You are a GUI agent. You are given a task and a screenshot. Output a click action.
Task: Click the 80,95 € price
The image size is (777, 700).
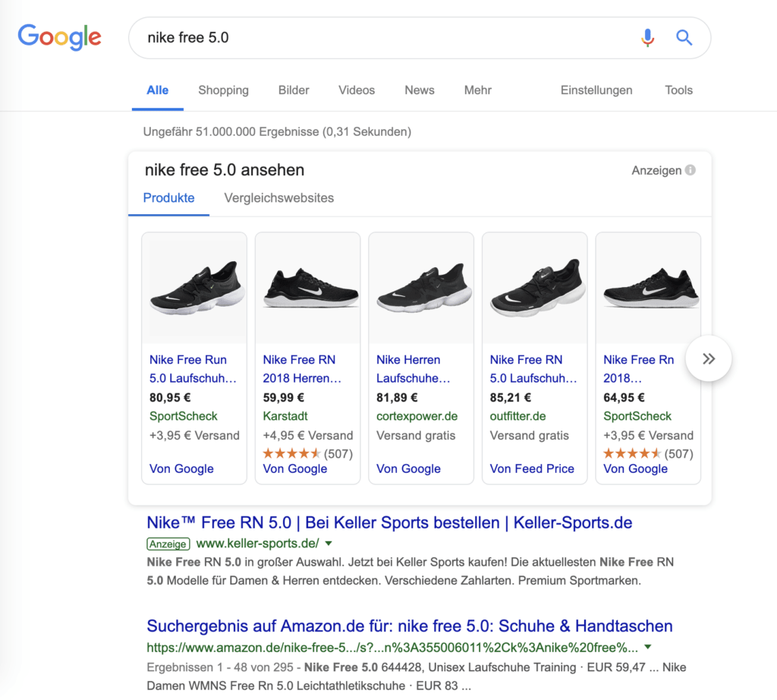click(170, 398)
